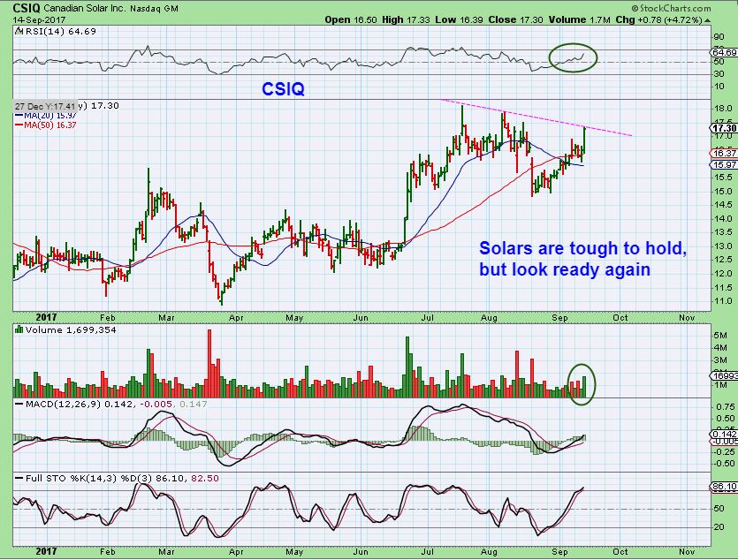This screenshot has height=560, width=738.
Task: Click the Nasdaq GM exchange label
Action: [154, 9]
